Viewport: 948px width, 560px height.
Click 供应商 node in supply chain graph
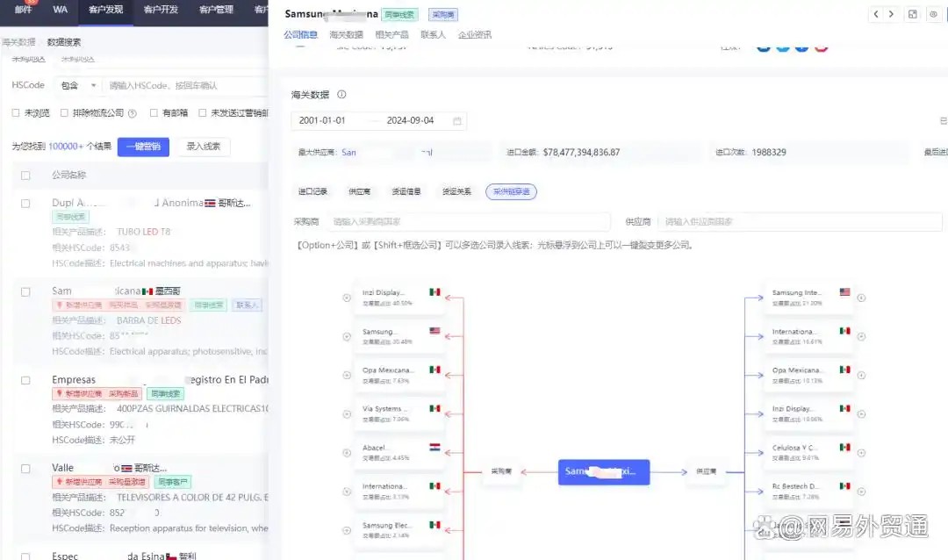pos(706,471)
